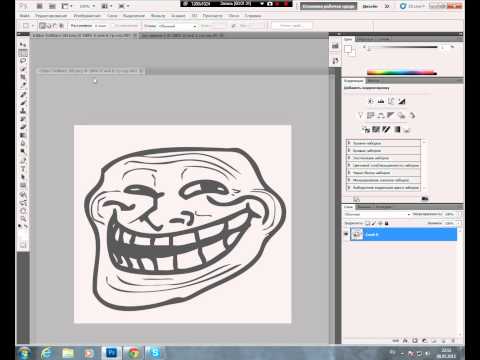Pick a color from the spectrum ramp
The width and height of the screenshot is (480, 360).
coord(401,72)
